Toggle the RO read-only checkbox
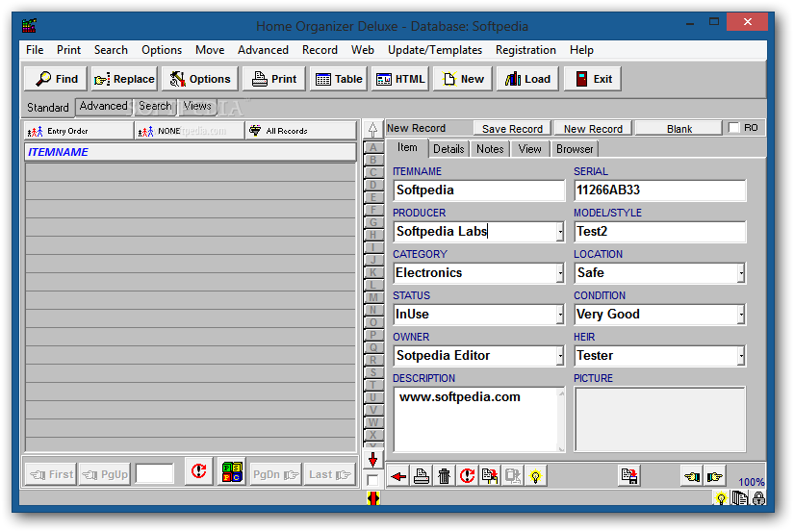This screenshot has height=532, width=794. coord(733,128)
